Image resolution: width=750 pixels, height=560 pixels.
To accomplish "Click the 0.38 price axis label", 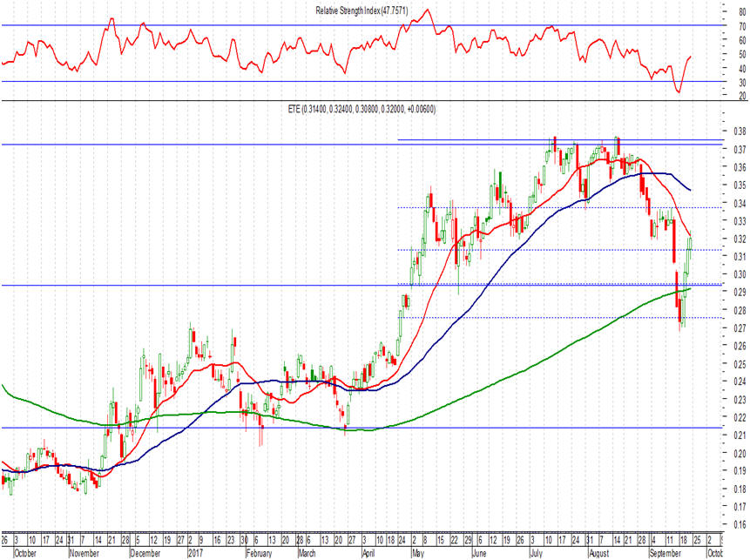I will [740, 132].
